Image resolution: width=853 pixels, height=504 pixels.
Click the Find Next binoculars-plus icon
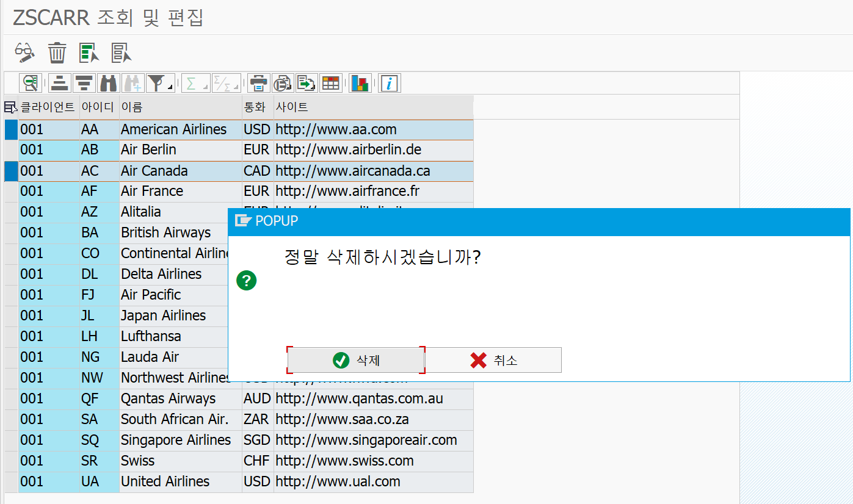point(132,82)
